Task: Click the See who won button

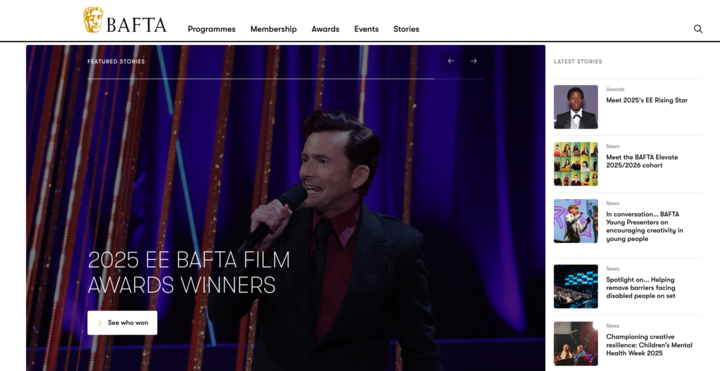Action: pyautogui.click(x=122, y=323)
